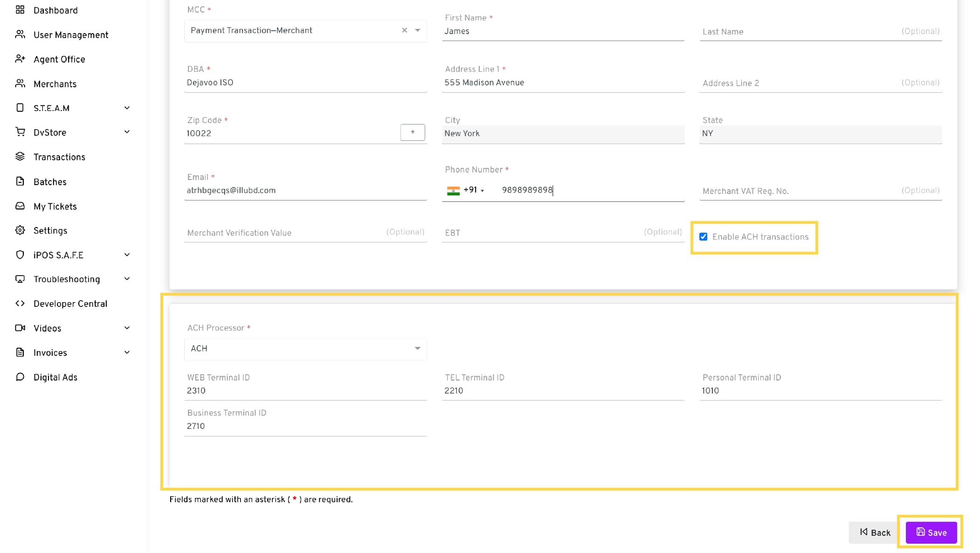
Task: Uncheck Enable ACH transactions checkbox
Action: coord(703,237)
